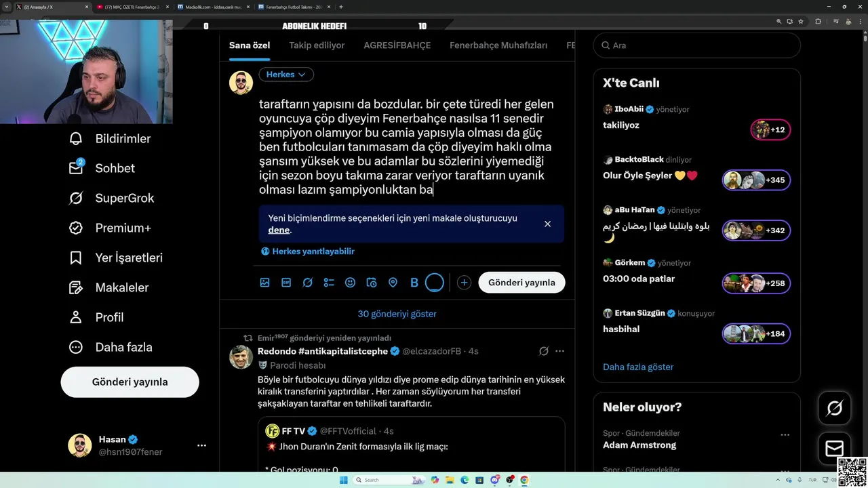Image resolution: width=868 pixels, height=488 pixels.
Task: Go to Premium+ in sidebar
Action: pos(110,228)
